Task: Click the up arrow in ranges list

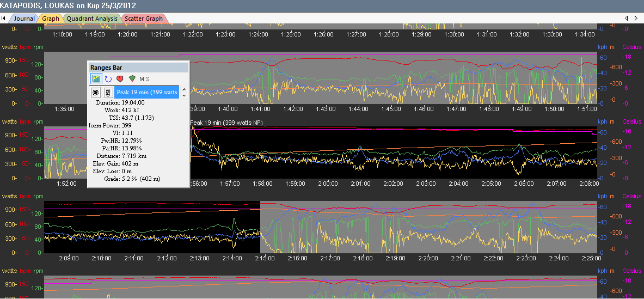Action: tap(184, 89)
